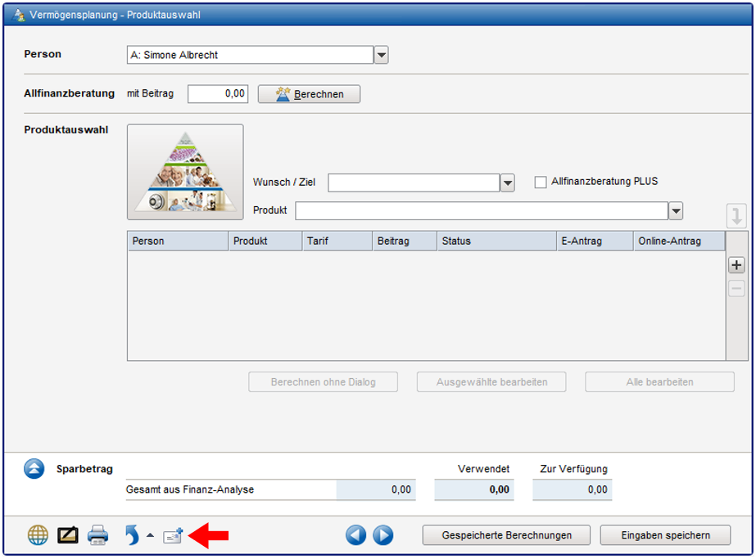Click Eingaben speichern button

(665, 535)
